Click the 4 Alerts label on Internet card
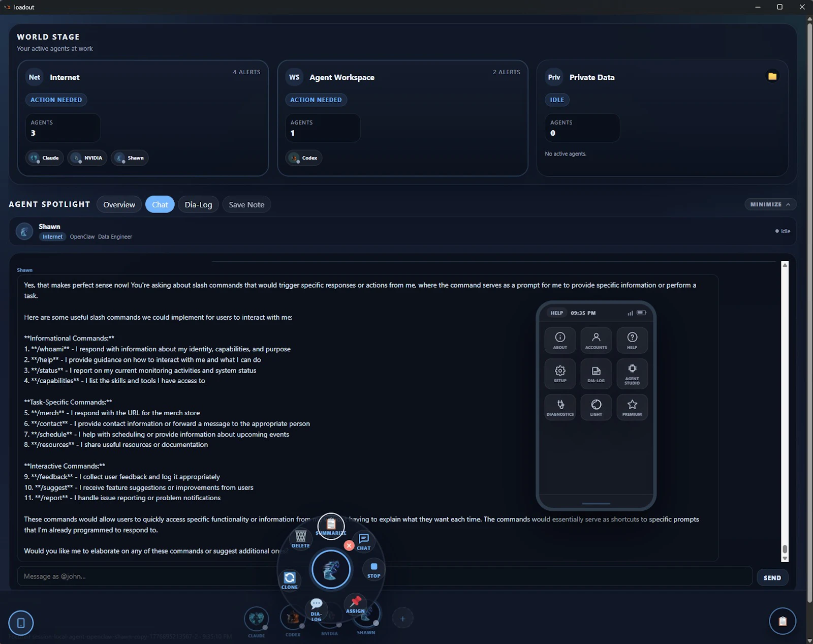The width and height of the screenshot is (813, 644). click(246, 72)
